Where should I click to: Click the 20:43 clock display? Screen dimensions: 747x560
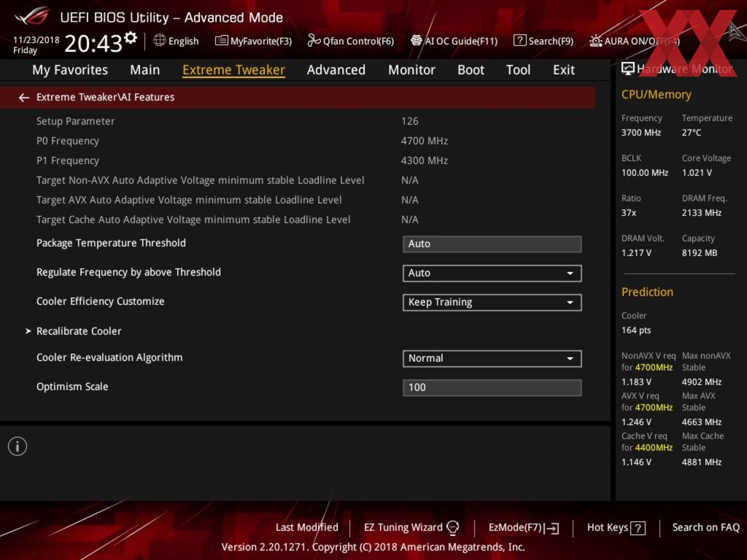click(x=93, y=43)
